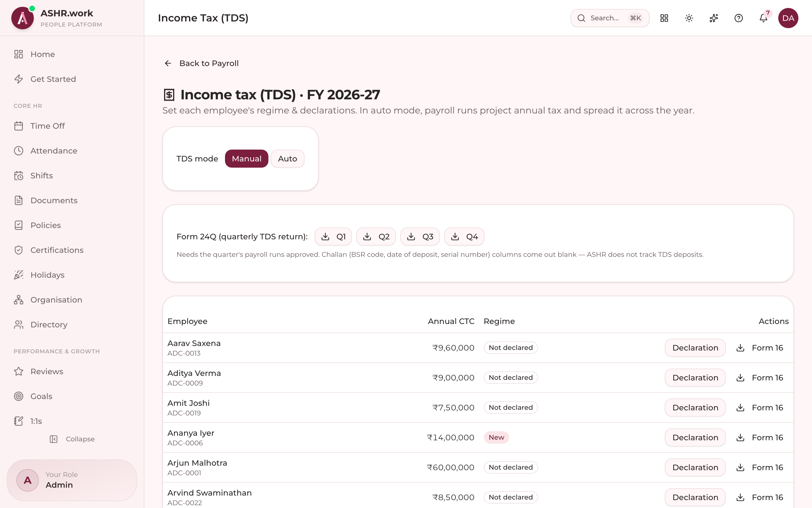812x508 pixels.
Task: Go to Time Off page
Action: (x=72, y=126)
